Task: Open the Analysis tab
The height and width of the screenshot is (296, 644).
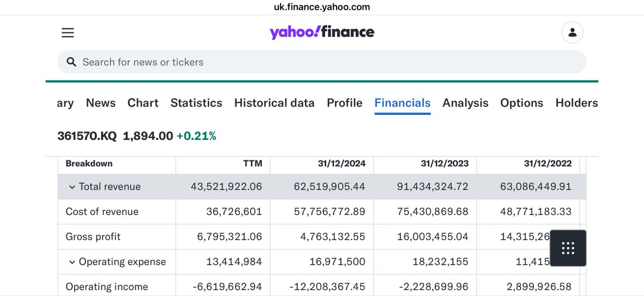Action: click(x=465, y=103)
